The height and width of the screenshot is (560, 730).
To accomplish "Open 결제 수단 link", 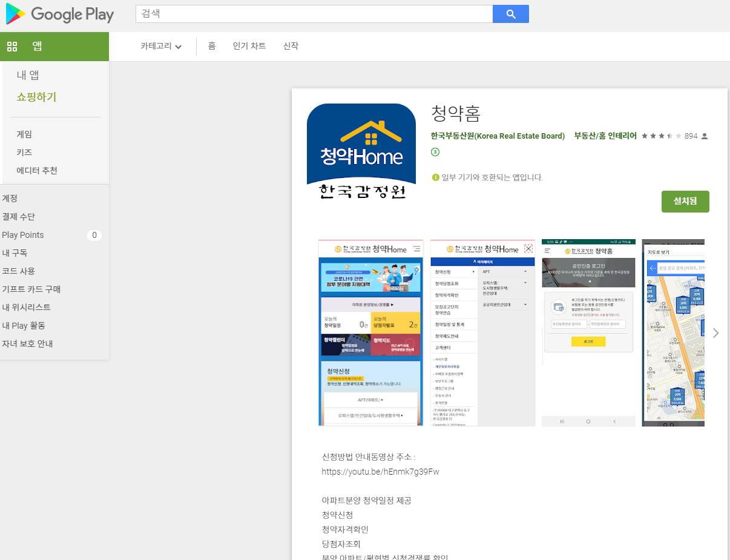I will (19, 217).
